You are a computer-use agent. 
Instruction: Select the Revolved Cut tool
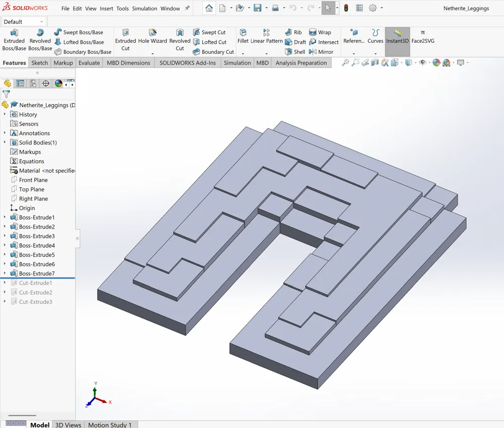tap(179, 40)
